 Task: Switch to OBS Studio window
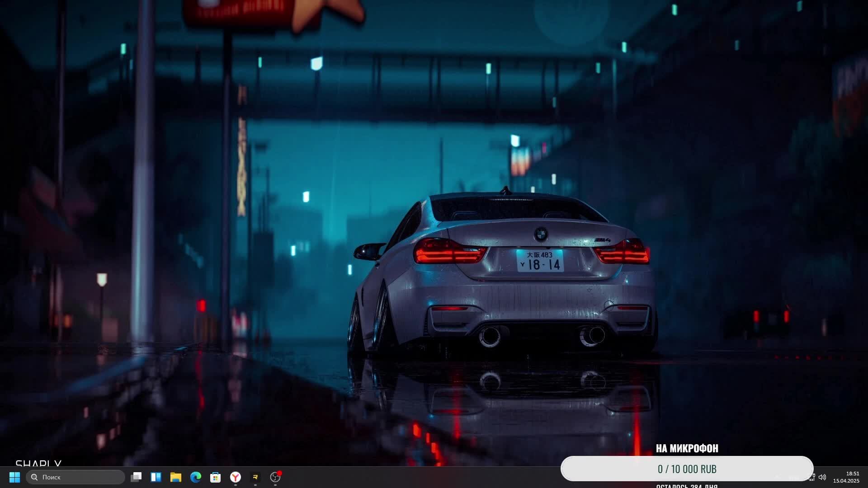click(x=275, y=477)
